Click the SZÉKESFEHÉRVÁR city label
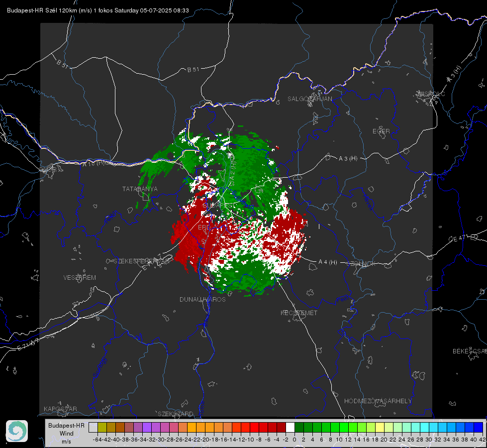This screenshot has height=448, width=487. tap(143, 261)
